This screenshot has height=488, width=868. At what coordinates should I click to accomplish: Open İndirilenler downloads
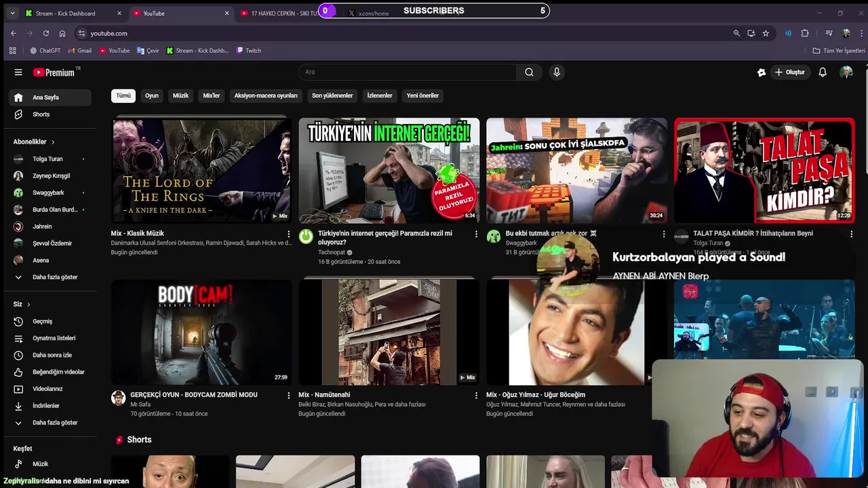click(x=50, y=406)
